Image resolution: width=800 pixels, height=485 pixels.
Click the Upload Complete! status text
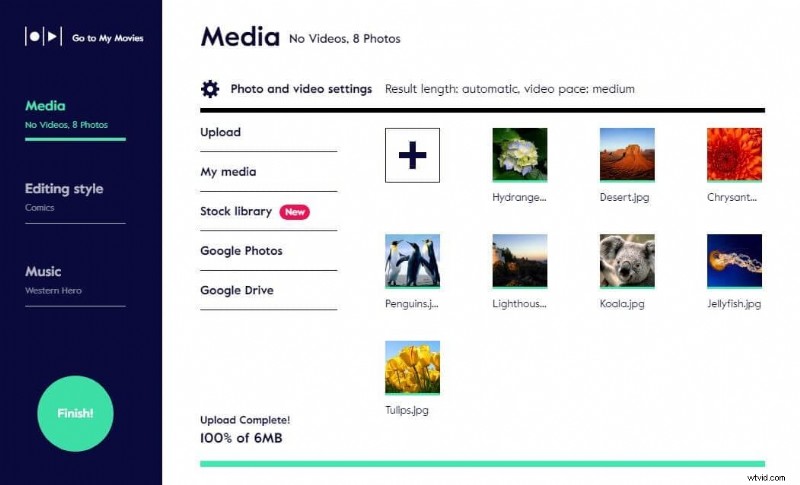click(x=245, y=420)
